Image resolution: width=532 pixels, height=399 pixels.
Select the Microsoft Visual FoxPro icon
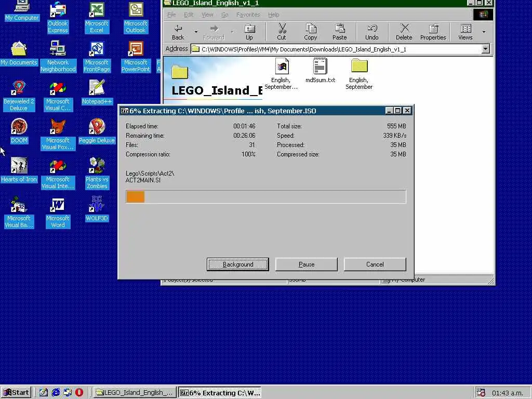point(58,135)
